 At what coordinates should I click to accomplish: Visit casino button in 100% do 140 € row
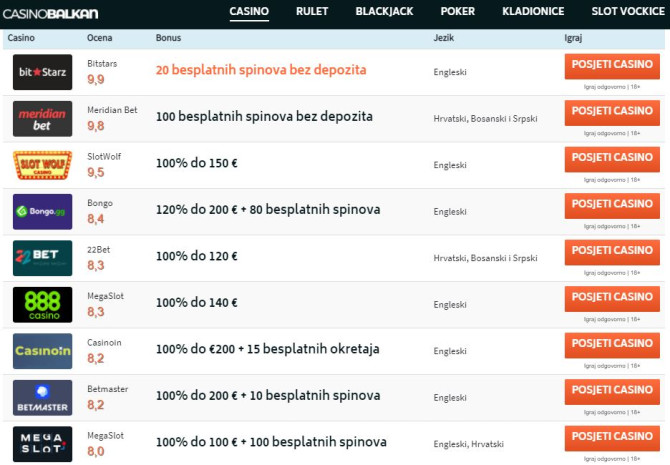pos(612,299)
